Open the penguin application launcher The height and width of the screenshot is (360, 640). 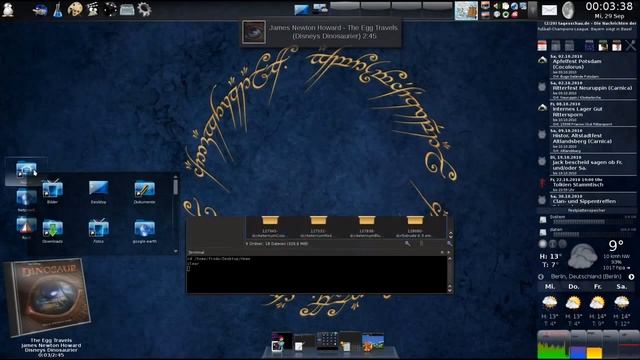[8, 9]
